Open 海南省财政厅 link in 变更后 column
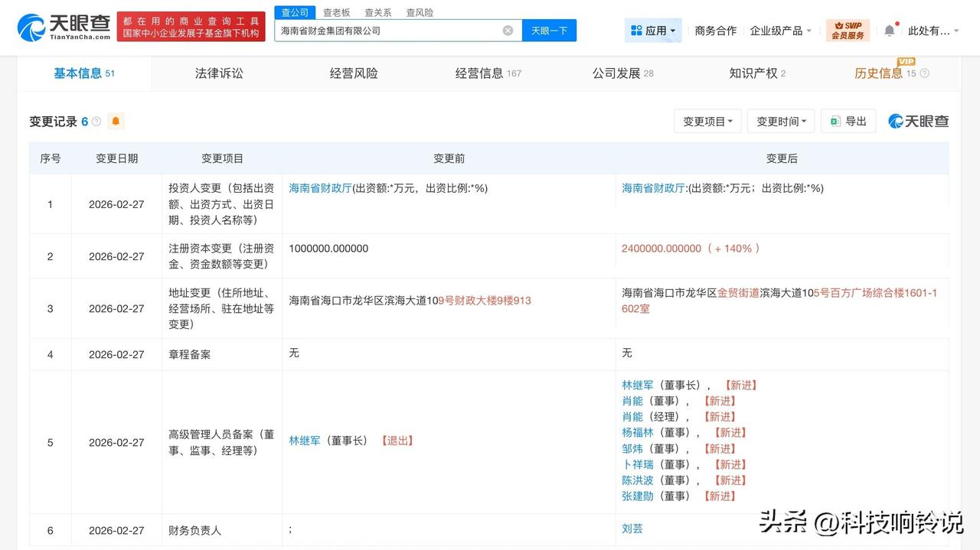Screen dimensions: 980x550 pyautogui.click(x=653, y=188)
